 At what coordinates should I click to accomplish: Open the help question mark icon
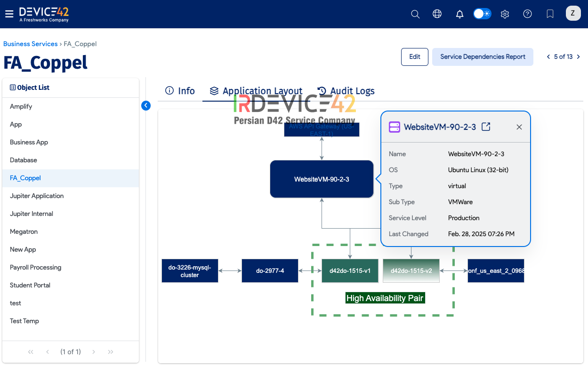[528, 14]
